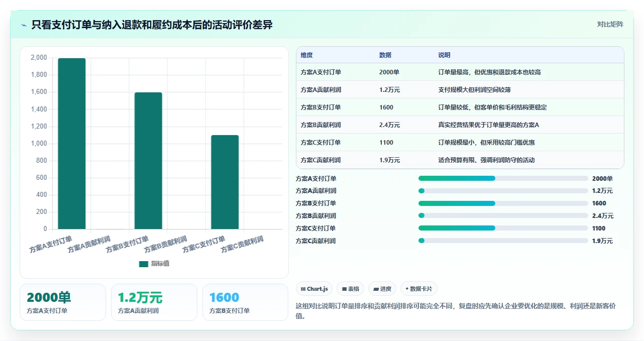Screen dimensions: 644x341
Task: Click the 维度 column header
Action: 306,55
